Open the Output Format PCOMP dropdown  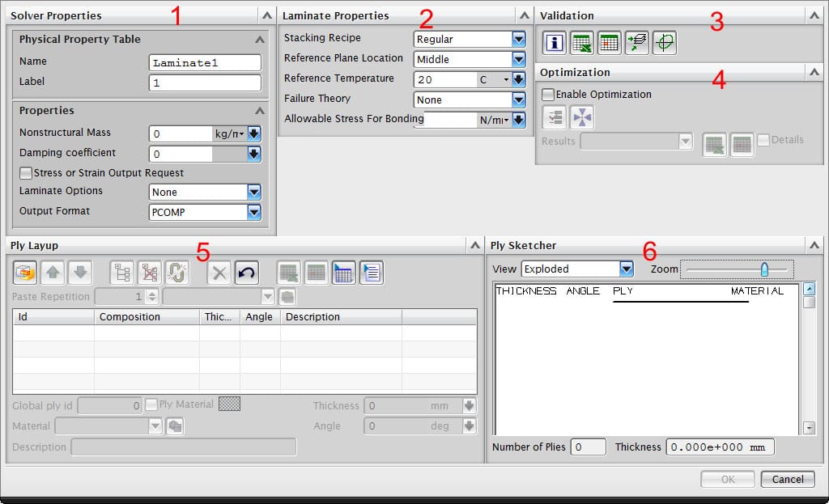pos(254,212)
